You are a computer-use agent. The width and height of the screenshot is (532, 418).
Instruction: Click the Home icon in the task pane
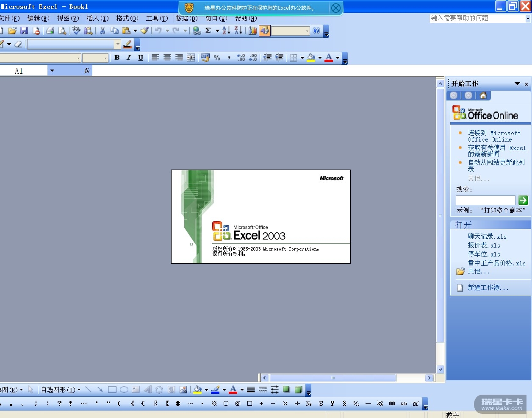(x=483, y=95)
